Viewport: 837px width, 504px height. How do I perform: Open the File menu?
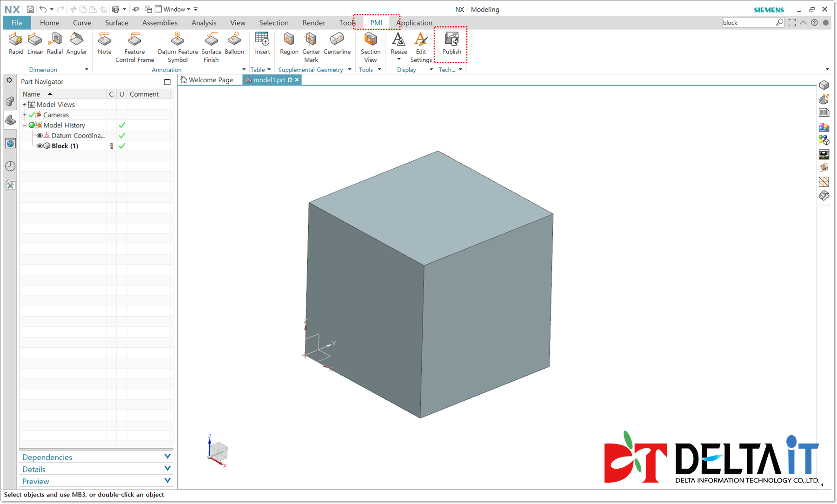(x=16, y=22)
